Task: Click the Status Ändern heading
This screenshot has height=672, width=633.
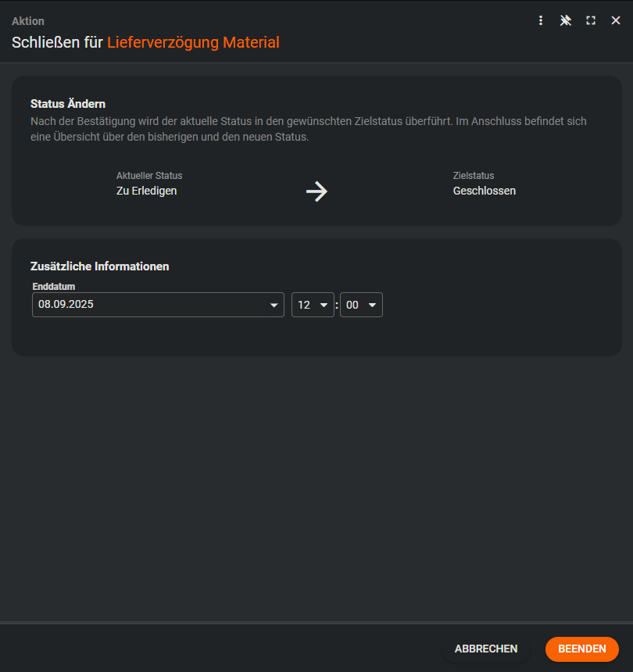Action: pyautogui.click(x=68, y=103)
